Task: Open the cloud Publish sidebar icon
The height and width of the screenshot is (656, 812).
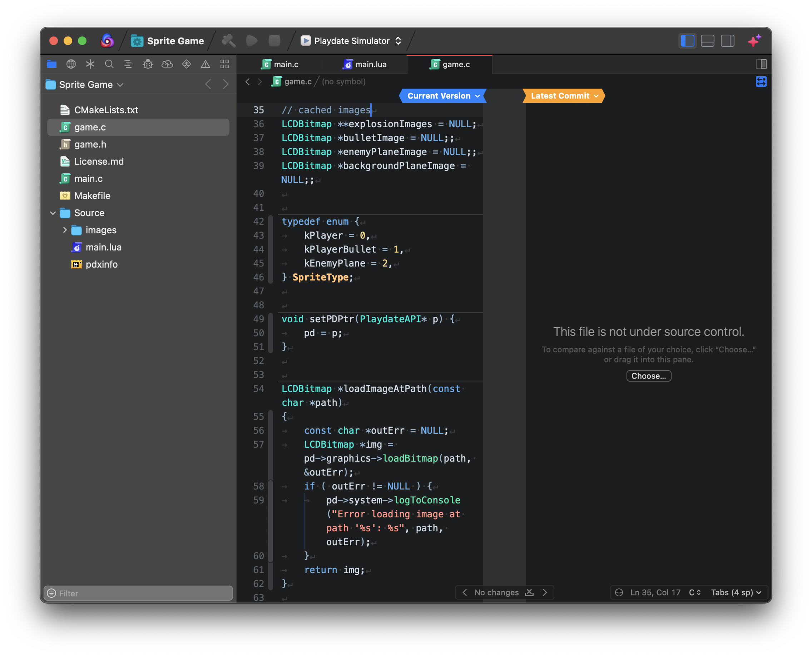Action: (167, 64)
